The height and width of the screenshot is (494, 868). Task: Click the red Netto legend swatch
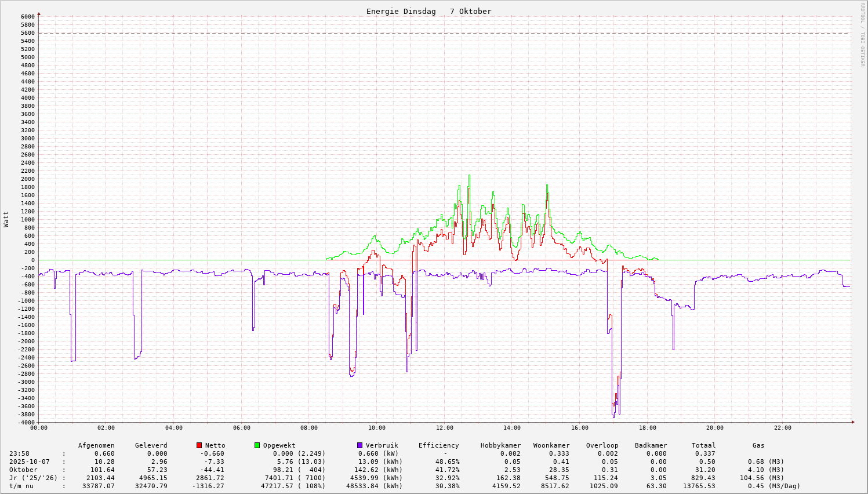click(199, 445)
